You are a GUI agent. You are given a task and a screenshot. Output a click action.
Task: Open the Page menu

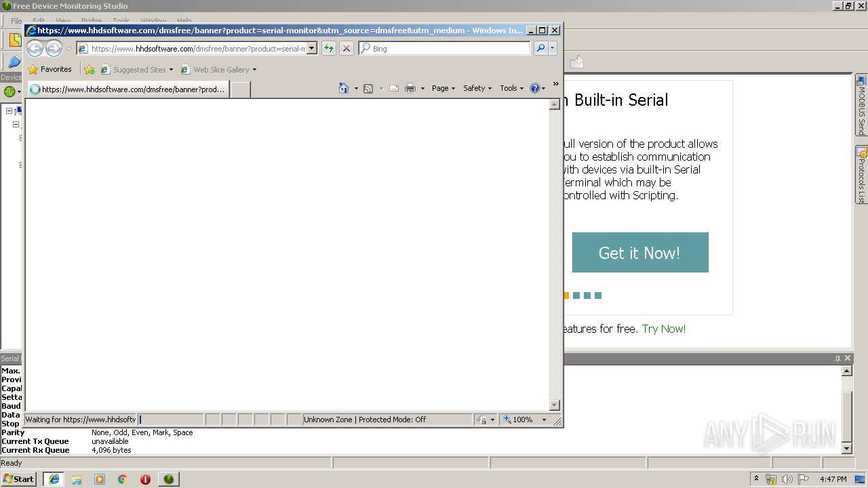click(x=443, y=88)
